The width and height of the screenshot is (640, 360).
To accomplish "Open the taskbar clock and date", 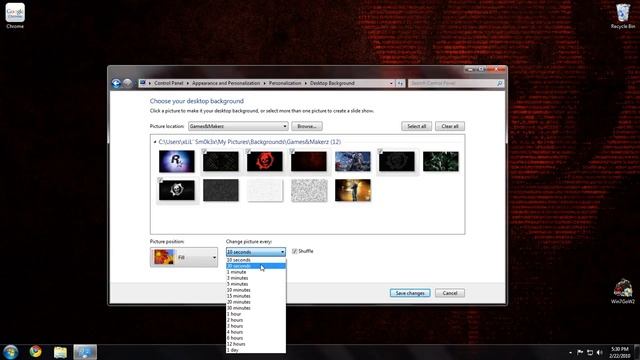I will (619, 352).
